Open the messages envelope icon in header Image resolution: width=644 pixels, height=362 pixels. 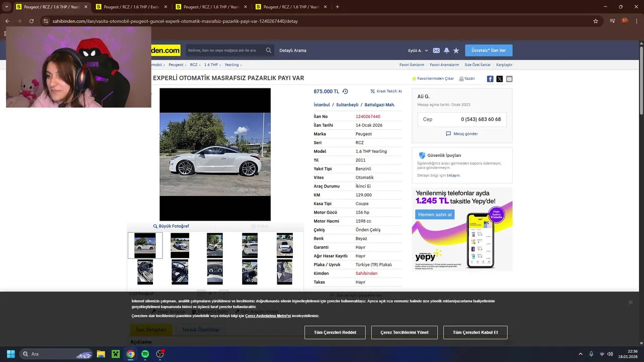click(x=436, y=50)
